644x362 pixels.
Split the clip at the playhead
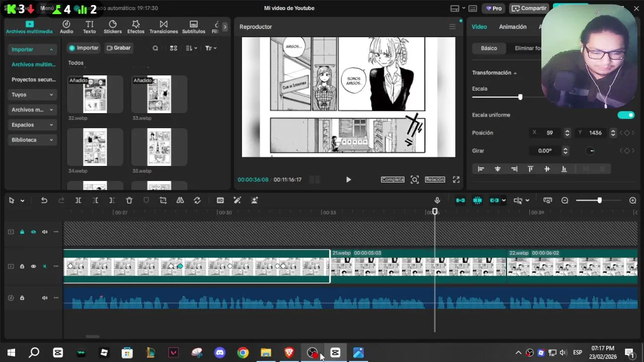(78, 200)
